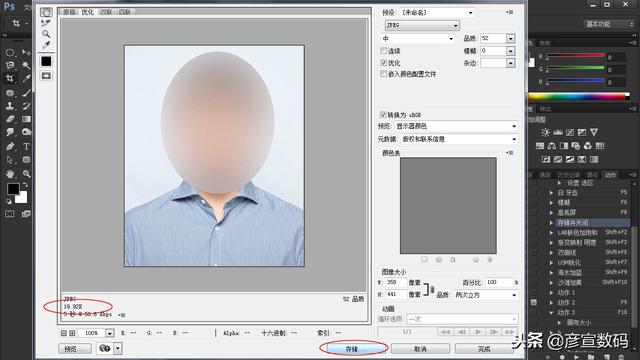640x360 pixels.
Task: Switch to the 优化 (Optimized) preview tab
Action: pyautogui.click(x=87, y=12)
